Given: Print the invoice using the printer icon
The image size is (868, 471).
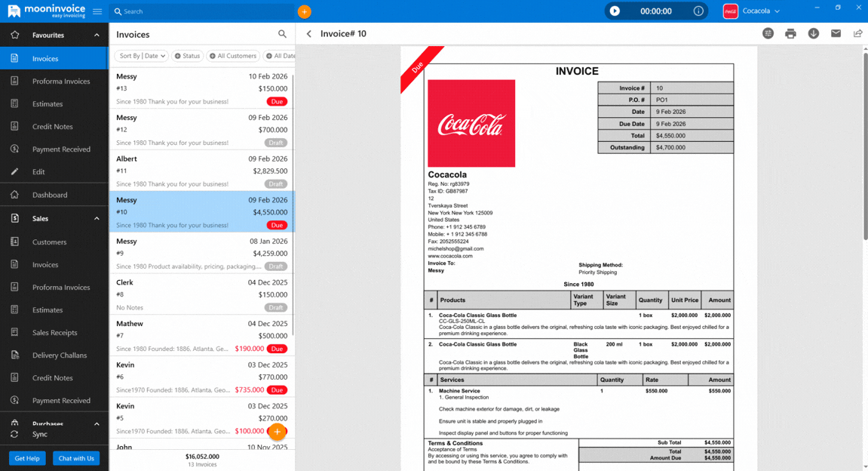Looking at the screenshot, I should coord(791,34).
